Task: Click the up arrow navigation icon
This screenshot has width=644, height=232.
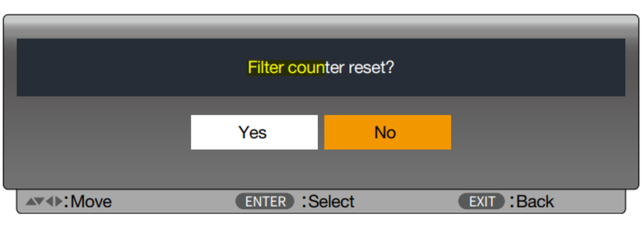Action: 31,202
